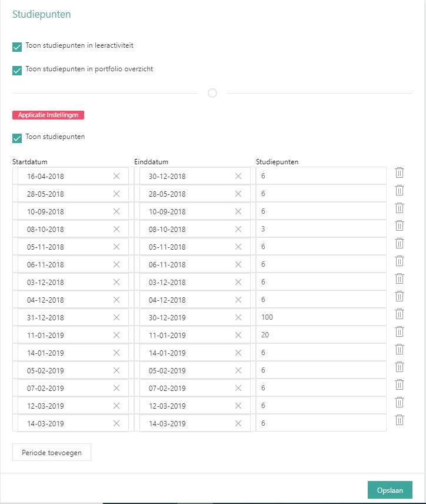The width and height of the screenshot is (426, 504).
Task: Clear the end date 30-12-2018
Action: 238,176
